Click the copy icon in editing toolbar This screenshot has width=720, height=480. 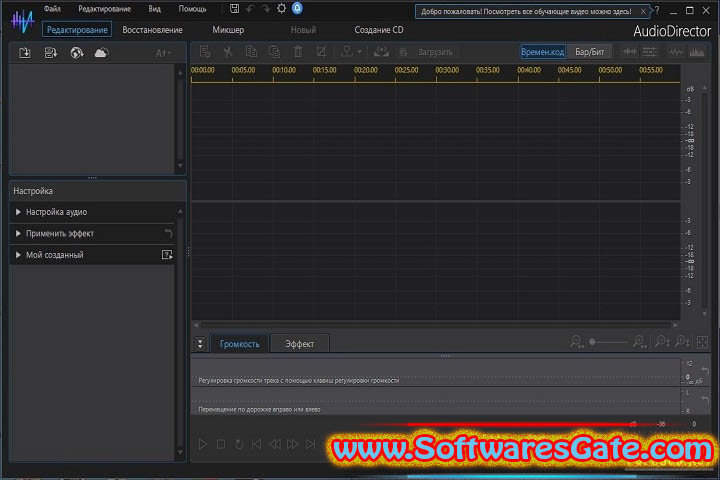coord(251,52)
